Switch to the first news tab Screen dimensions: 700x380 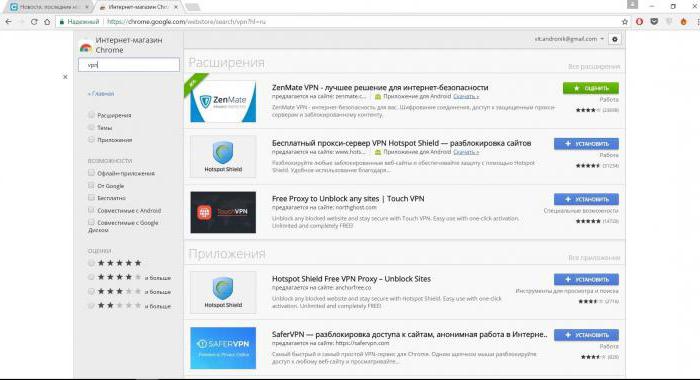(47, 7)
